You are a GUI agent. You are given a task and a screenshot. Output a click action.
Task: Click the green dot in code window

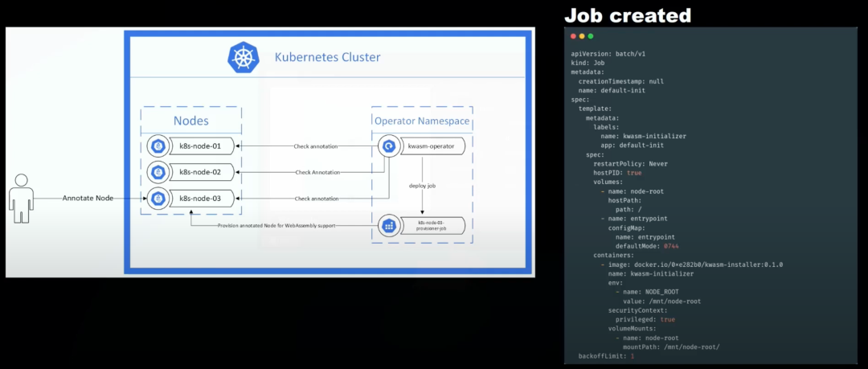pos(591,36)
